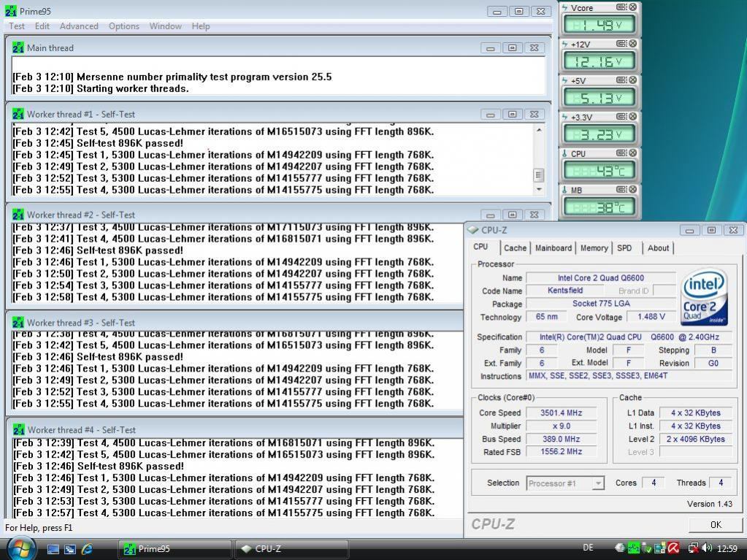
Task: Open the Test menu
Action: tap(17, 26)
